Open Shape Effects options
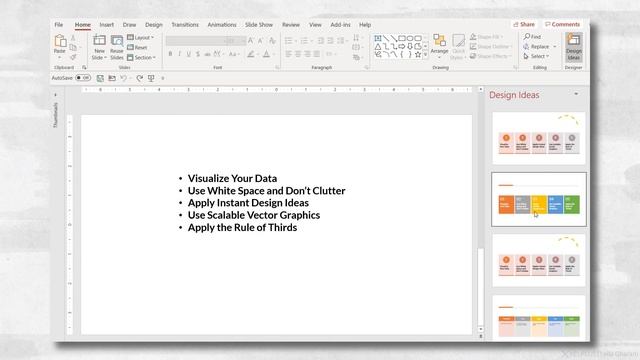 click(490, 56)
